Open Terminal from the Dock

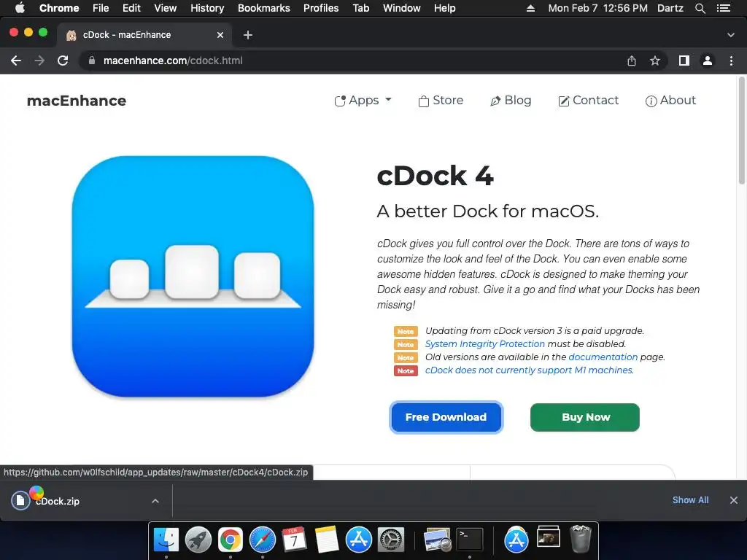(470, 540)
